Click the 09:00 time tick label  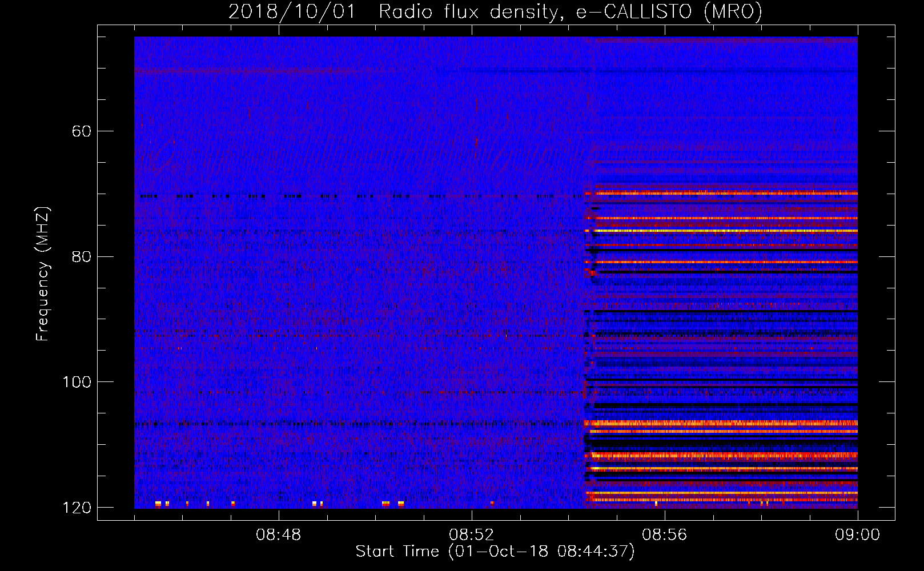pos(857,535)
